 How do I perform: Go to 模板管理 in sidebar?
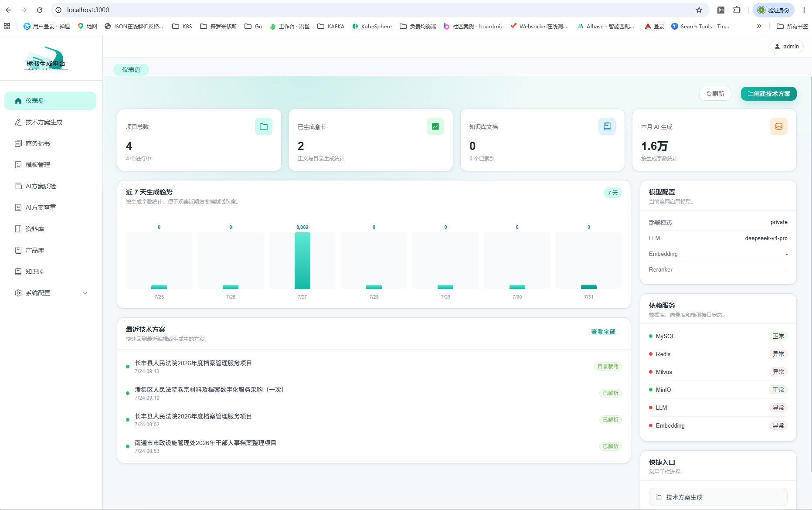[x=50, y=165]
